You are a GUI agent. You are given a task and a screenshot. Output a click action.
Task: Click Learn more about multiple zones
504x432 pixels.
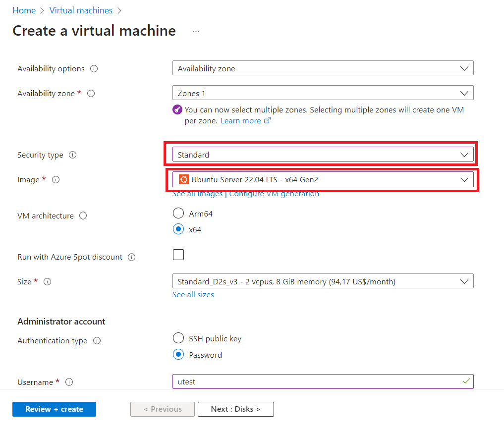pos(241,121)
